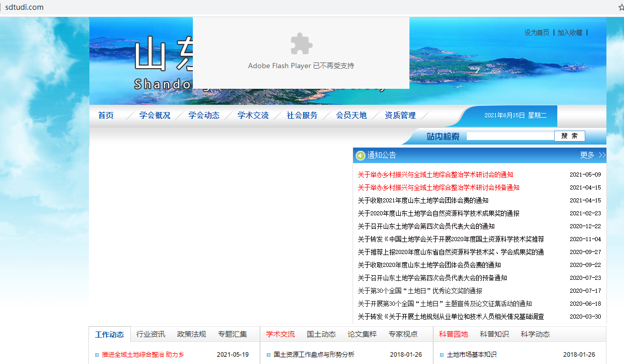The width and height of the screenshot is (624, 364).
Task: Click the 设为首页 link
Action: (x=537, y=33)
